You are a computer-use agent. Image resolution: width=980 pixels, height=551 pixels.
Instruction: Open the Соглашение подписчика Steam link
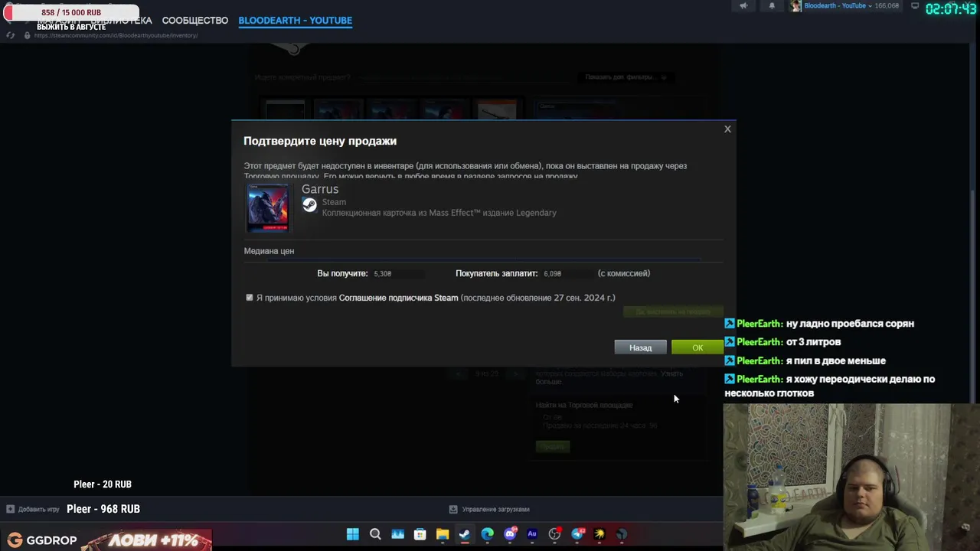click(398, 298)
